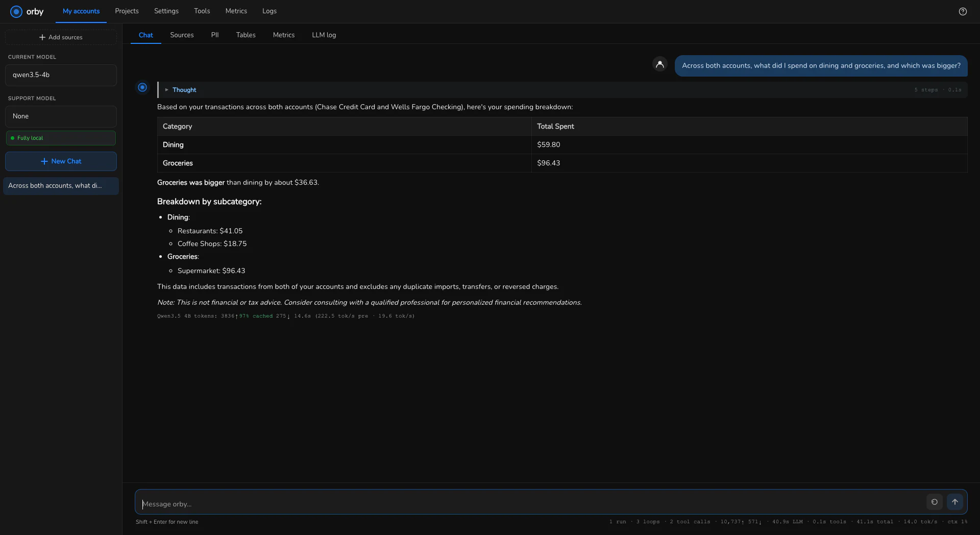Click the CURRENT MODEL label
Image resolution: width=980 pixels, height=535 pixels.
point(32,57)
